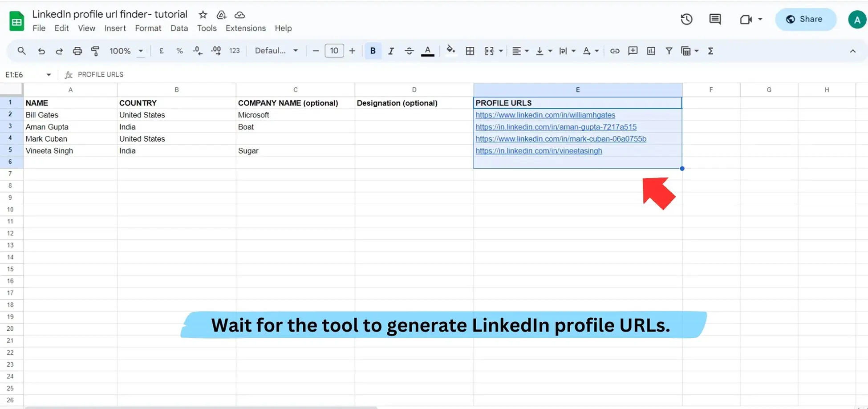Open text rotation dropdown
Viewport: 868px width, 409px height.
591,51
